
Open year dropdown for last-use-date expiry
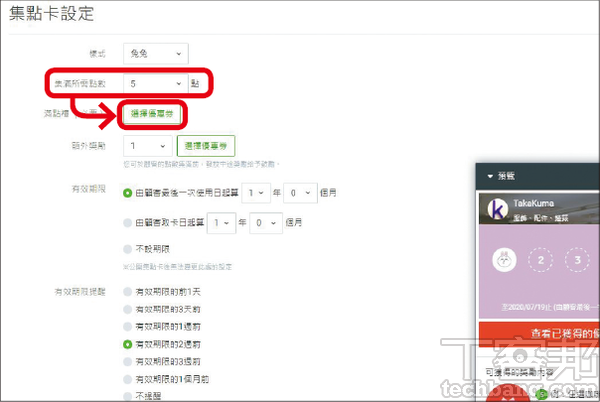pyautogui.click(x=256, y=193)
